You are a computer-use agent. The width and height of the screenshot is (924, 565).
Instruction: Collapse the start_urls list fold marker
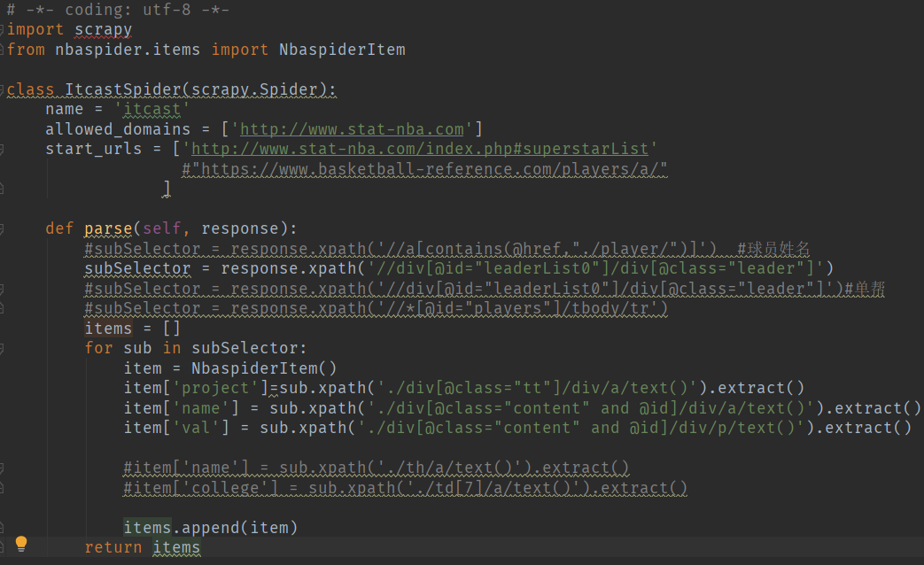[3, 150]
